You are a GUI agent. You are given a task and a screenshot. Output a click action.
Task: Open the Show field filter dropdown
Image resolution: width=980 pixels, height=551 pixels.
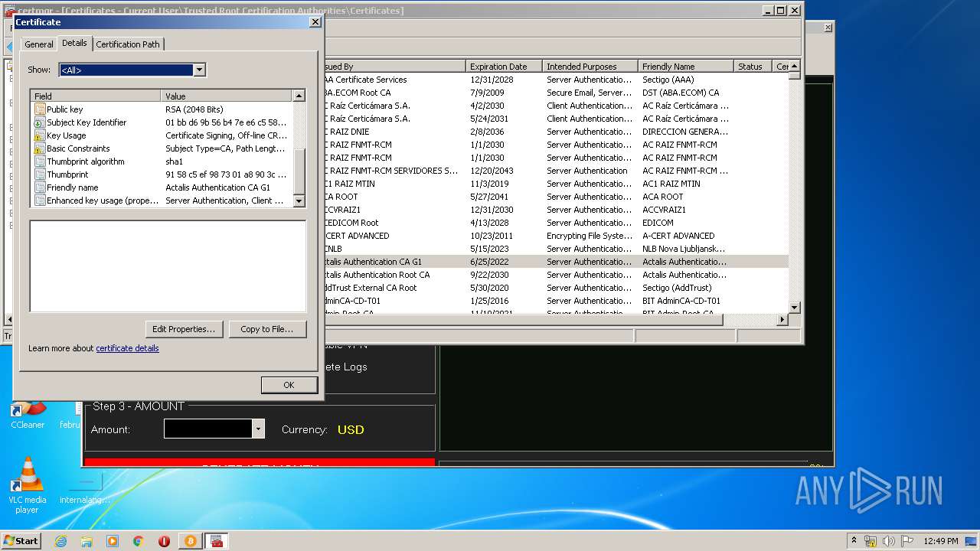coord(199,70)
